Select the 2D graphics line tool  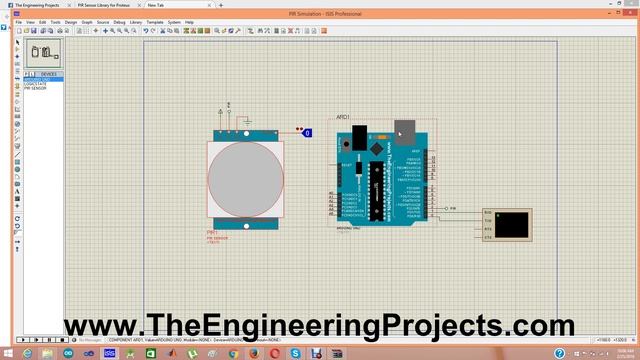coord(17,155)
